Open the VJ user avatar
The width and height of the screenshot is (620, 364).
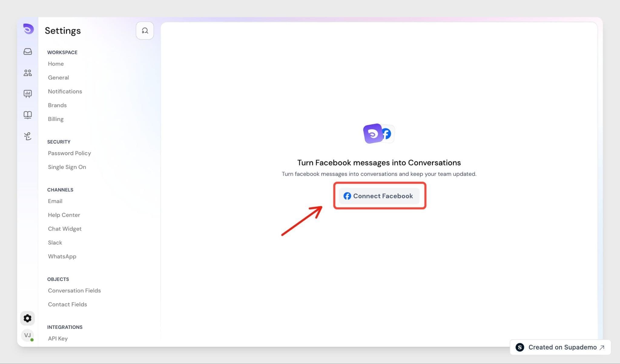click(x=28, y=335)
